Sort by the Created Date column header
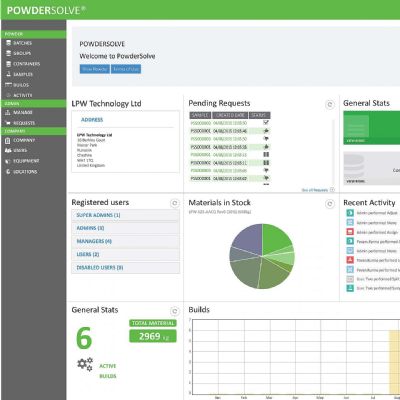Screen dimensions: 400x400 230,115
